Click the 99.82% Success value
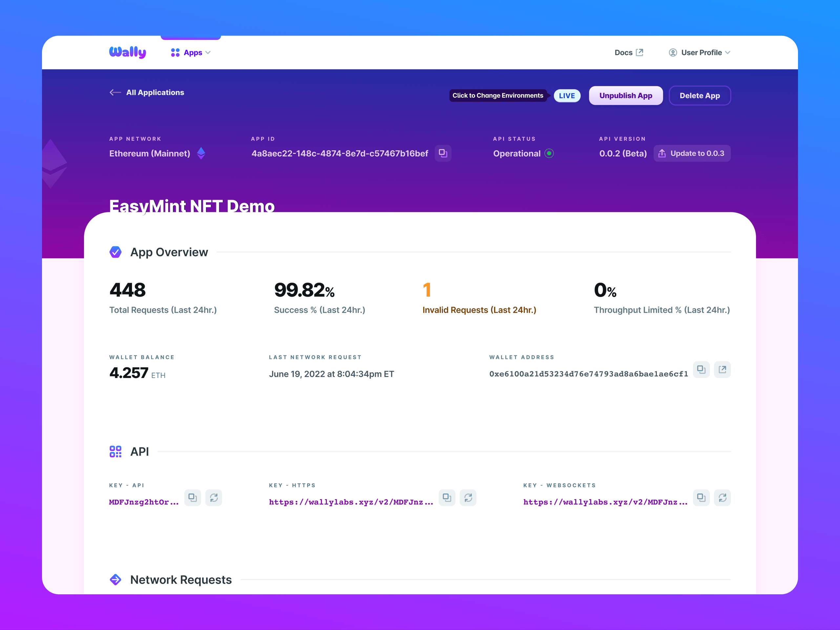Viewport: 840px width, 630px height. pyautogui.click(x=304, y=290)
